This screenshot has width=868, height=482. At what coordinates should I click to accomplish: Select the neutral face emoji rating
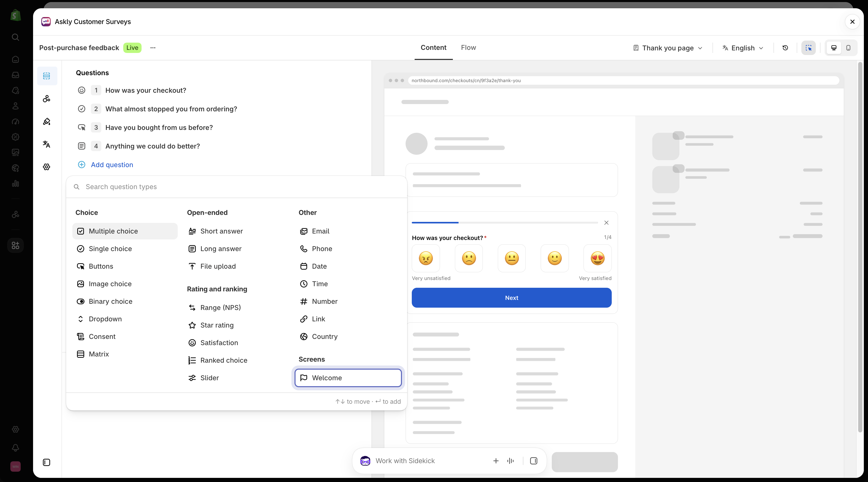(x=512, y=258)
